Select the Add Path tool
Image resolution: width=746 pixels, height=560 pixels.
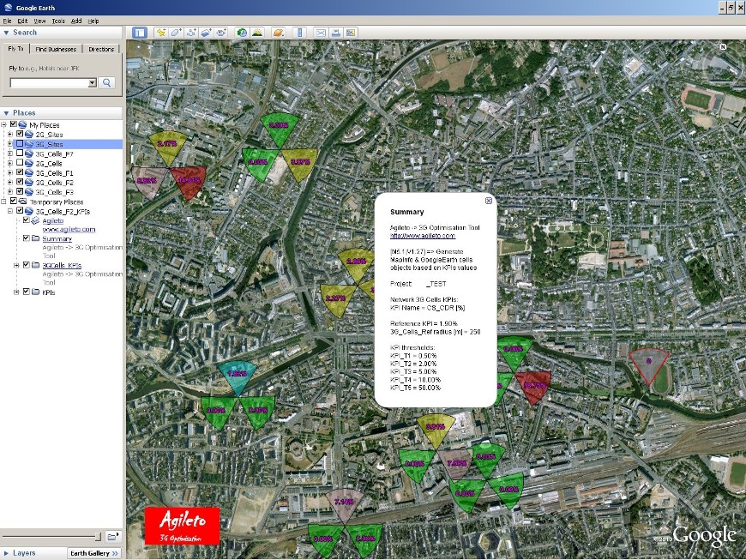(191, 33)
